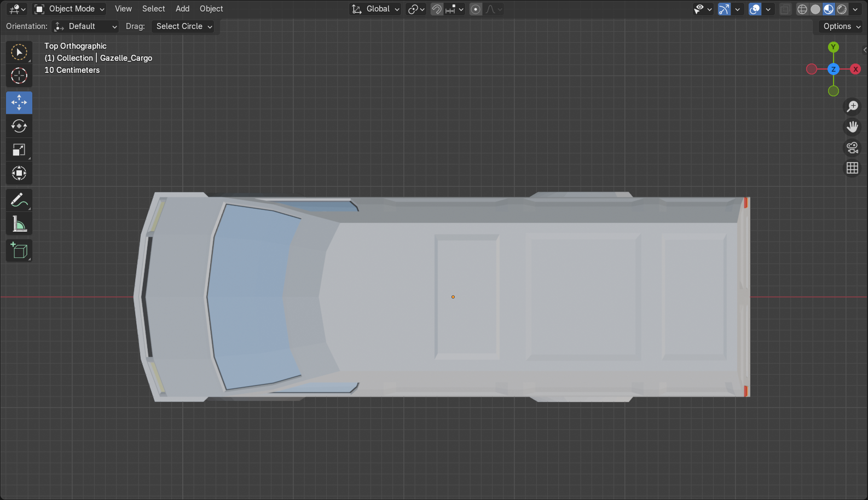Open the Add menu

coord(182,9)
